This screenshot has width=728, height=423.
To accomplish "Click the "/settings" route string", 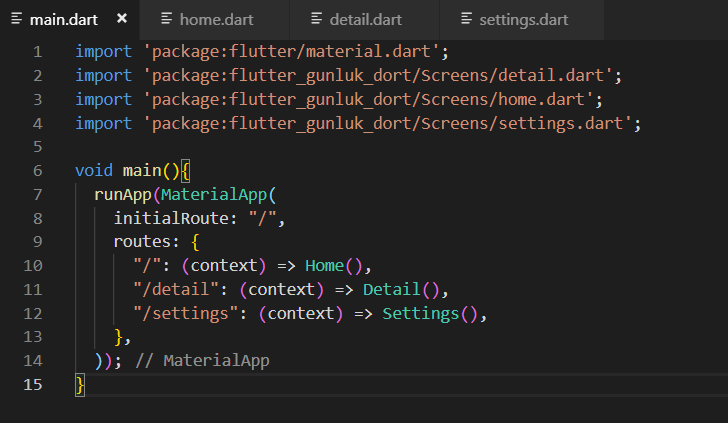I will (186, 313).
